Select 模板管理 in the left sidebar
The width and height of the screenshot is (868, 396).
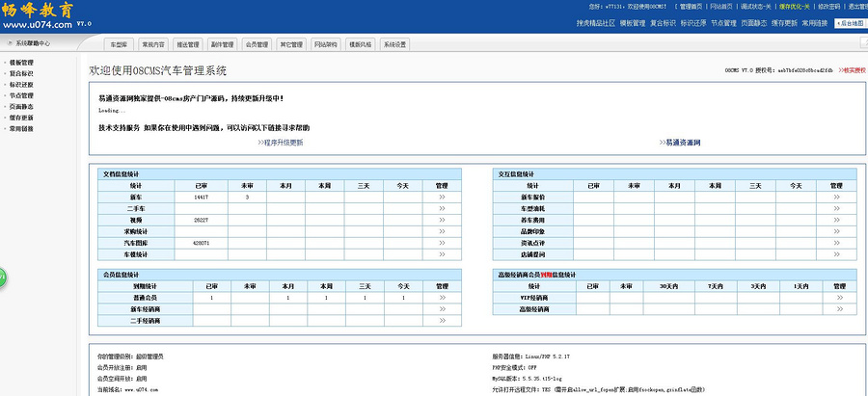(21, 63)
